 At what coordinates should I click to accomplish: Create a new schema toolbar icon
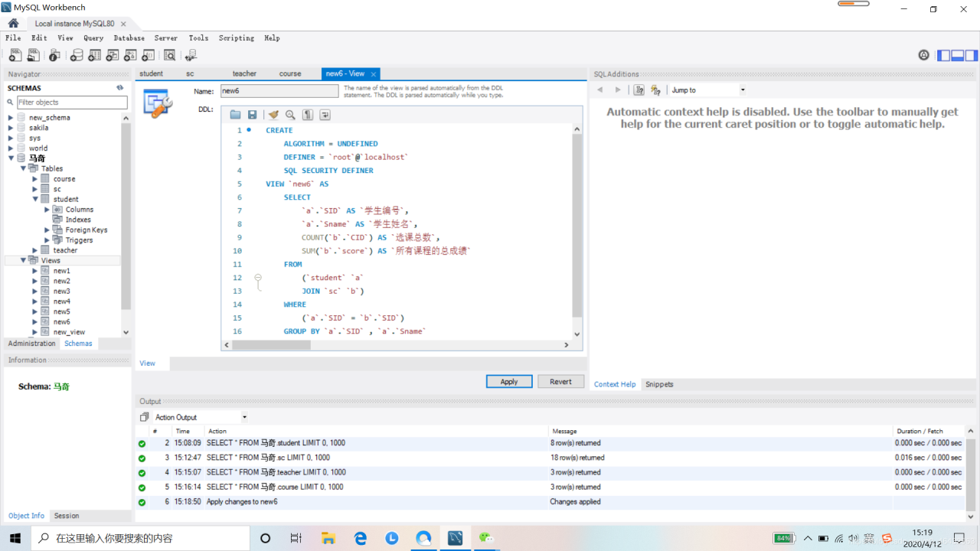[77, 55]
